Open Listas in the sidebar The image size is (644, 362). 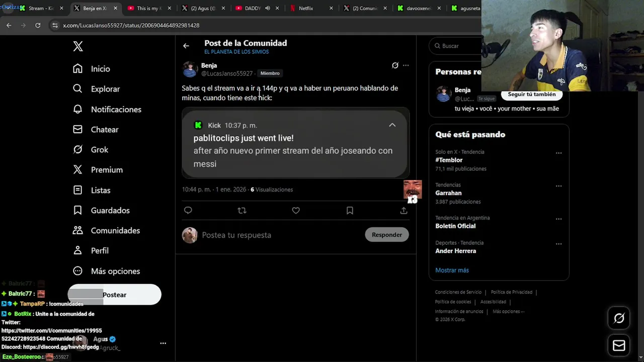(92, 190)
